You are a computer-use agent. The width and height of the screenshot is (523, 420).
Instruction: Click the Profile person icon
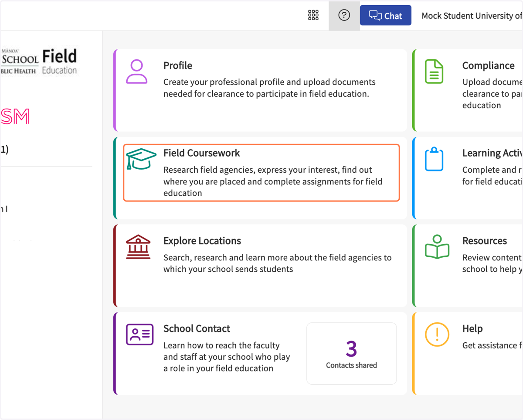136,72
